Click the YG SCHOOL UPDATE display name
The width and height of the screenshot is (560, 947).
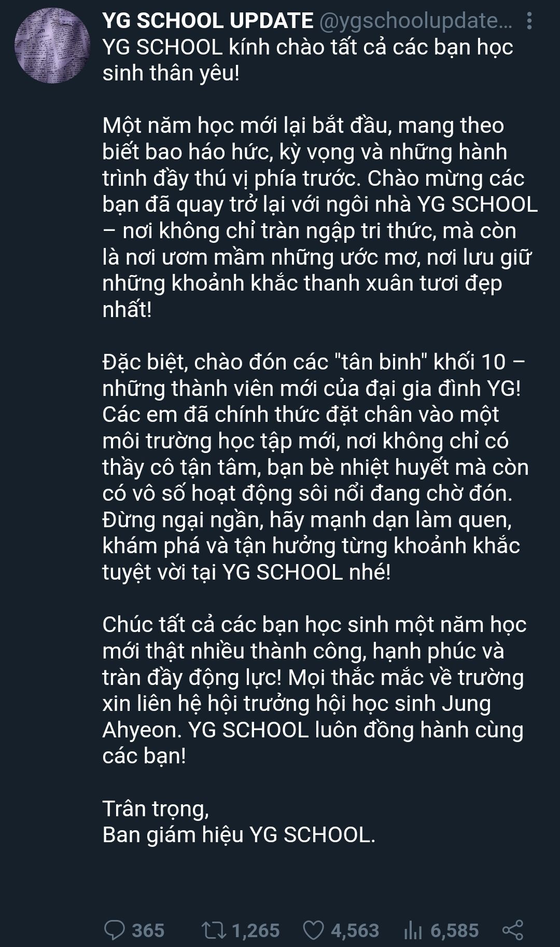click(x=208, y=21)
